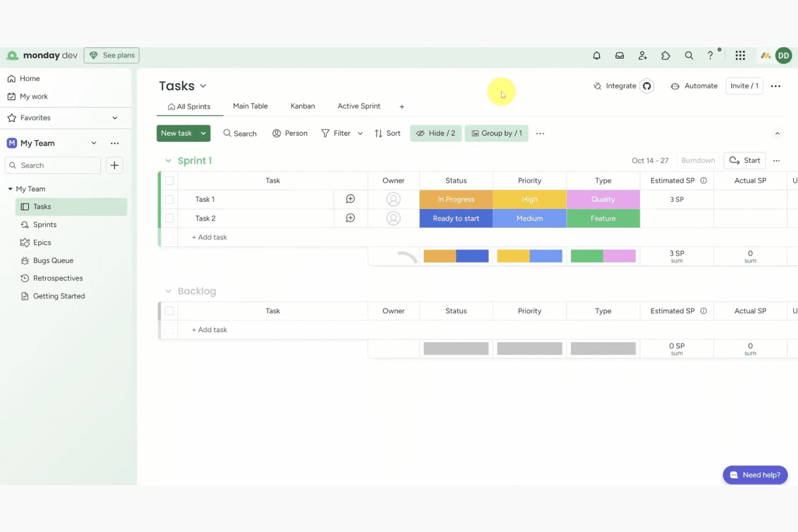Switch to the Main Table tab
The width and height of the screenshot is (798, 532).
click(250, 106)
